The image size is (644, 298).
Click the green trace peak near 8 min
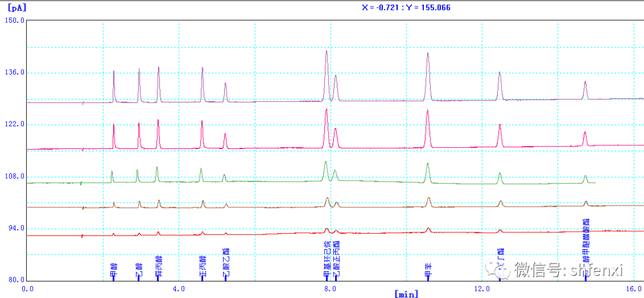[x=326, y=162]
